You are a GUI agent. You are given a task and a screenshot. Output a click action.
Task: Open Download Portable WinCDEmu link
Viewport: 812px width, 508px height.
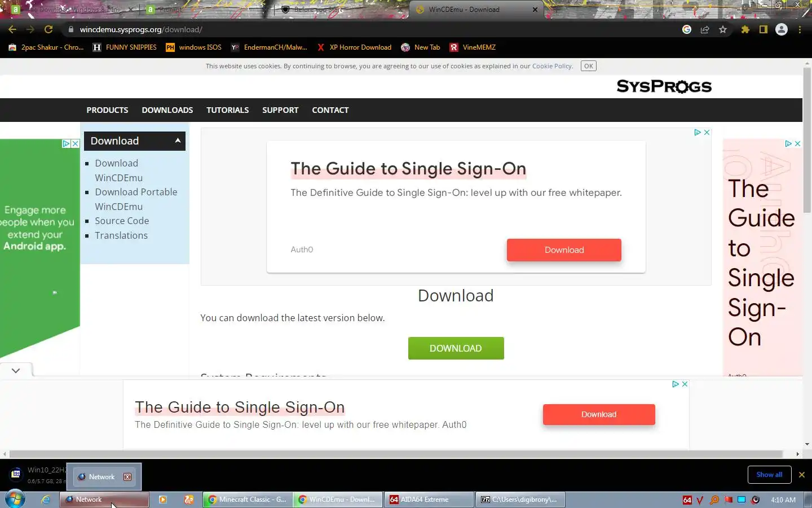[x=136, y=199]
